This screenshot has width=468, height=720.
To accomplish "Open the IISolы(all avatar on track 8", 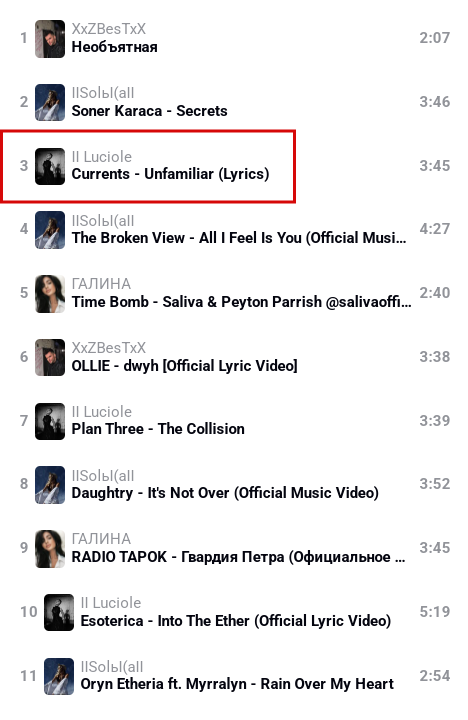I will point(50,485).
